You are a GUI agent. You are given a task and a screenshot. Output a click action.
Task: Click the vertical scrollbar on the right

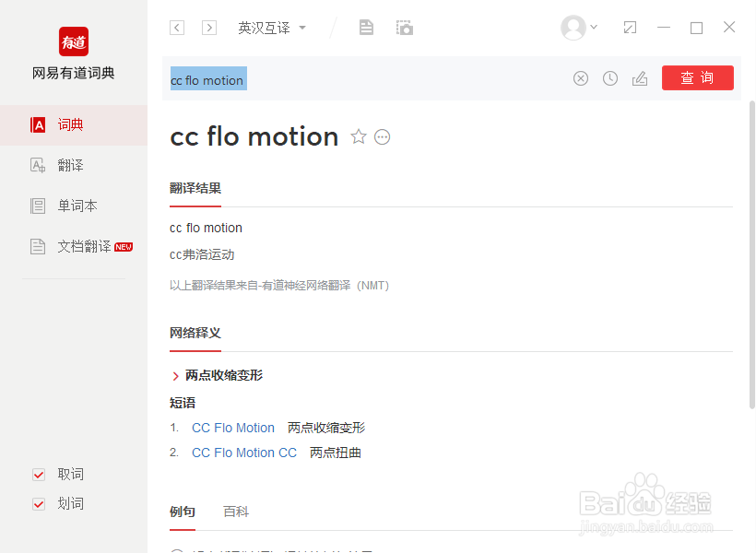[751, 254]
